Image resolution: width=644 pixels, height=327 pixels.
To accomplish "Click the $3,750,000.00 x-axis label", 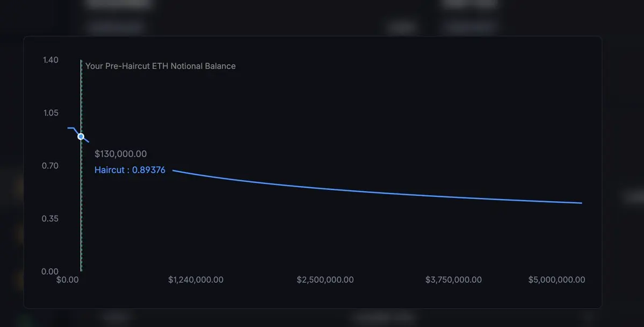I will tap(453, 280).
